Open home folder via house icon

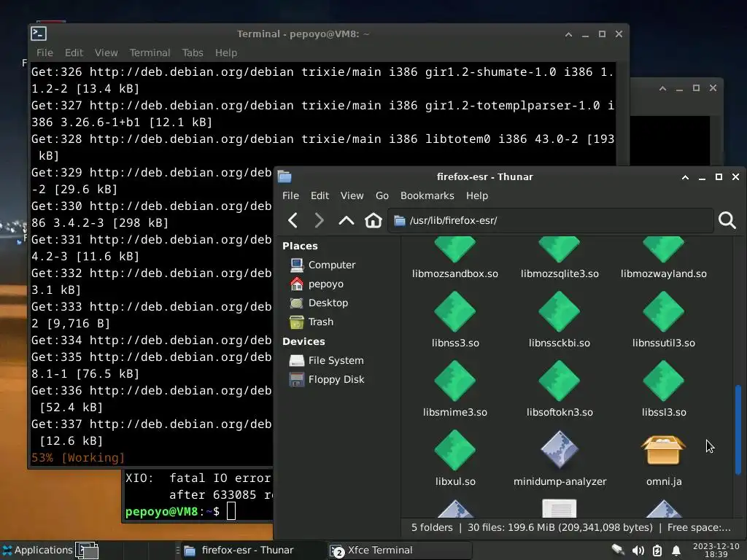click(373, 220)
